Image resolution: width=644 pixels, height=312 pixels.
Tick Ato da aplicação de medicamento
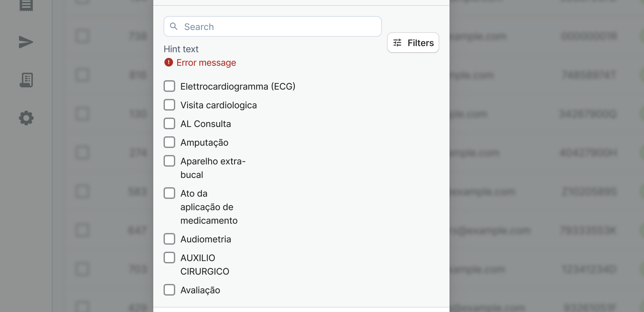point(169,193)
